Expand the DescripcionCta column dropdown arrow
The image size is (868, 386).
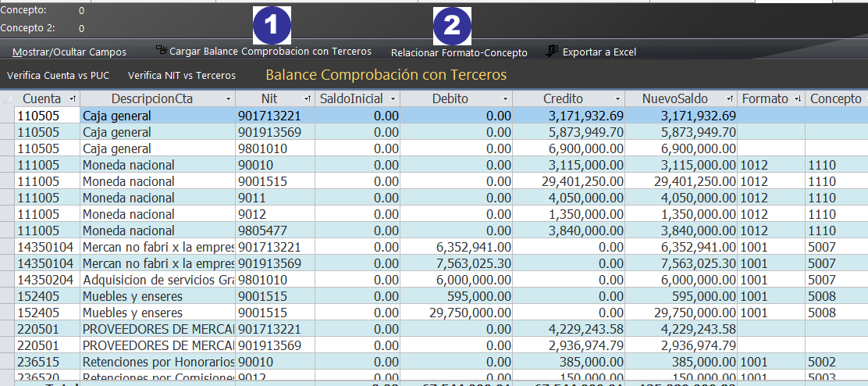(229, 99)
